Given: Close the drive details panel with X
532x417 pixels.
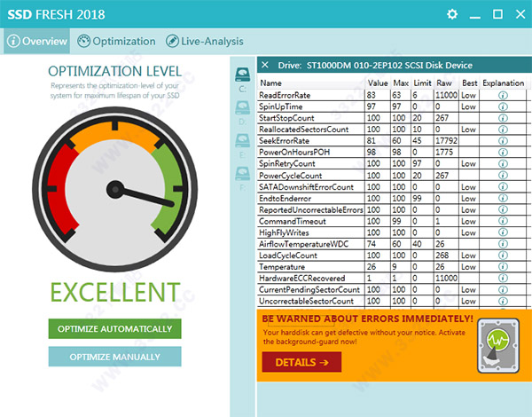Looking at the screenshot, I should (265, 66).
